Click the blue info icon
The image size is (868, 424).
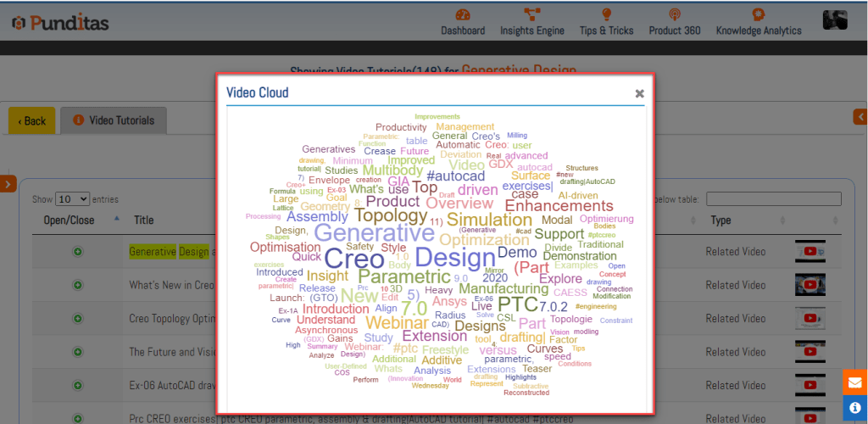(854, 407)
